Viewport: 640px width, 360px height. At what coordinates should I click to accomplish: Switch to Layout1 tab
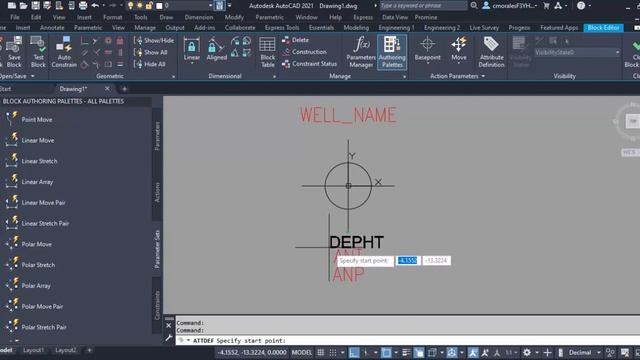point(33,350)
